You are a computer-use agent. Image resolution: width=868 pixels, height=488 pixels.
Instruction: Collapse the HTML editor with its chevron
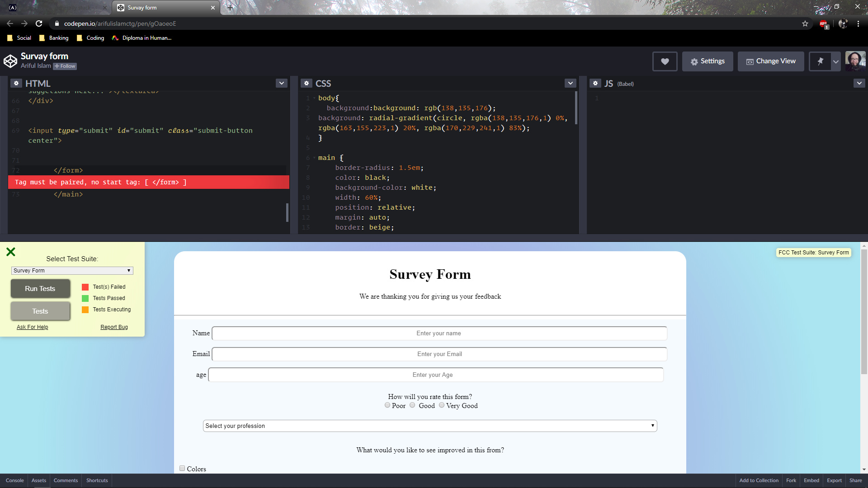(281, 83)
